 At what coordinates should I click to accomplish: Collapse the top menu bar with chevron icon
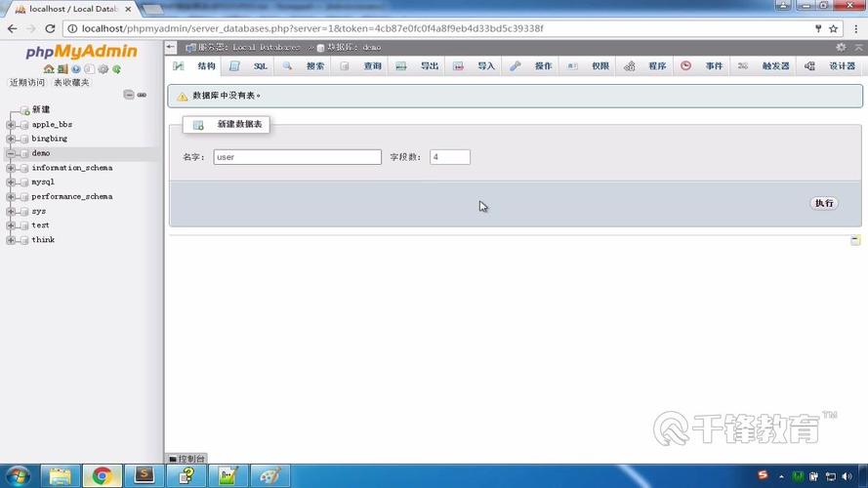click(858, 48)
